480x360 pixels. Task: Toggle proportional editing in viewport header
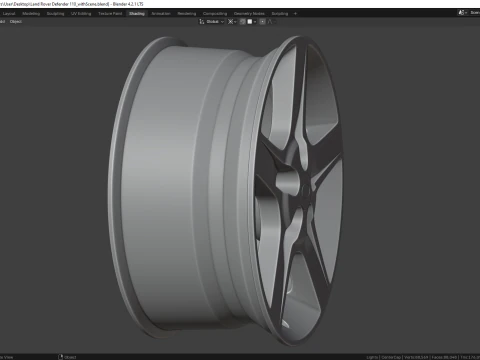point(262,22)
